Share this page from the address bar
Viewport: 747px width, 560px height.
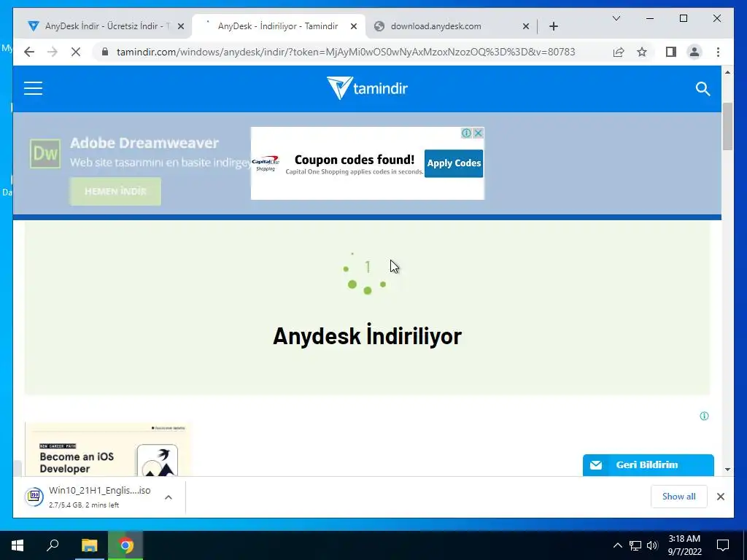pos(619,52)
